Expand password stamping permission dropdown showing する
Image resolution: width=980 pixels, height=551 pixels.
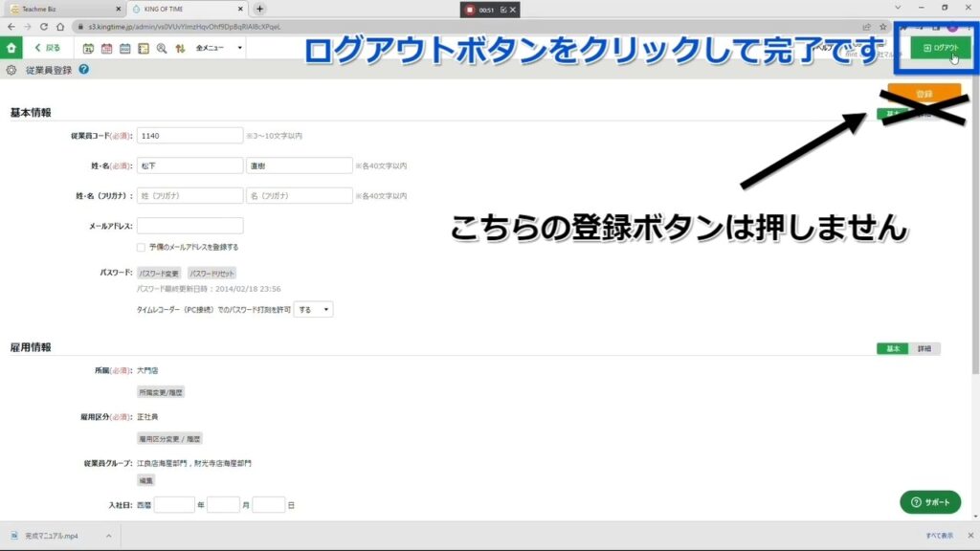tap(313, 309)
